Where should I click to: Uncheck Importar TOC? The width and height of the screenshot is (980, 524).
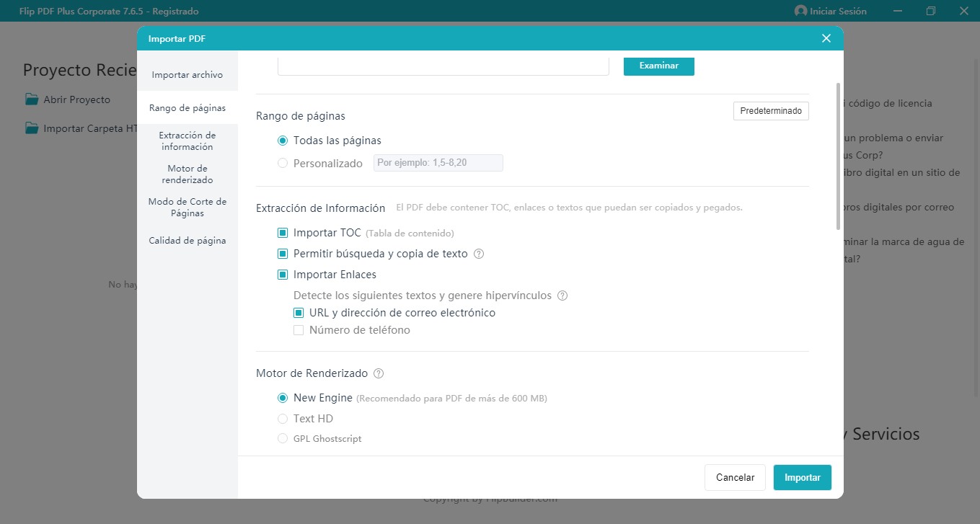(x=283, y=233)
